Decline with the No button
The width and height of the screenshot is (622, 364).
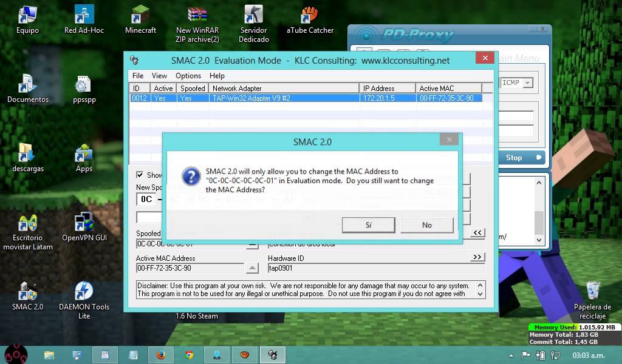427,225
